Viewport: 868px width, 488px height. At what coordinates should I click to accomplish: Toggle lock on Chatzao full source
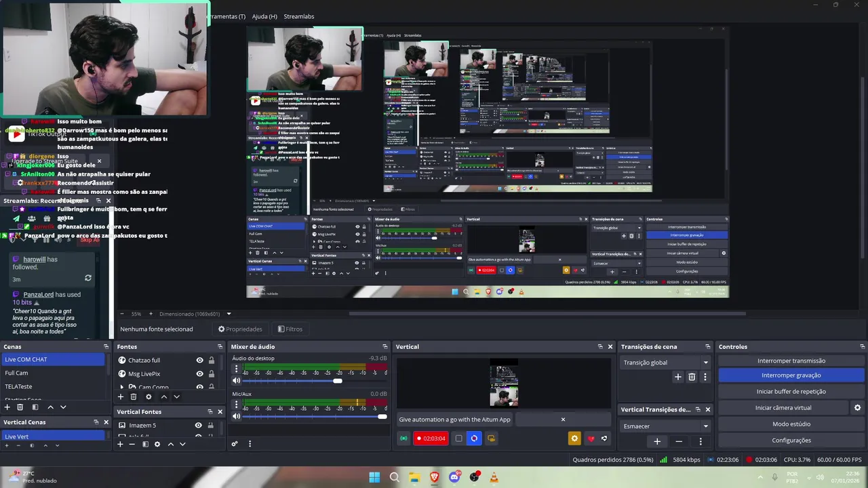(212, 360)
